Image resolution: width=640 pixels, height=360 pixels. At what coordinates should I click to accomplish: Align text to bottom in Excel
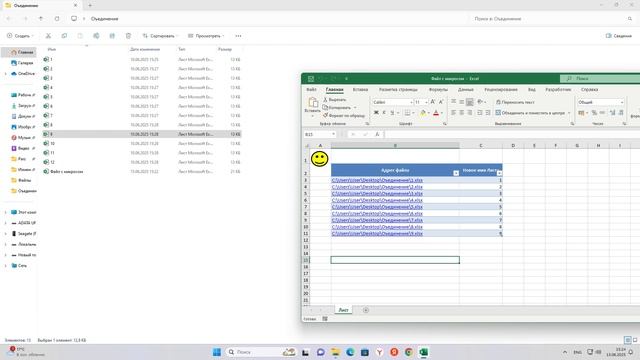(x=470, y=102)
